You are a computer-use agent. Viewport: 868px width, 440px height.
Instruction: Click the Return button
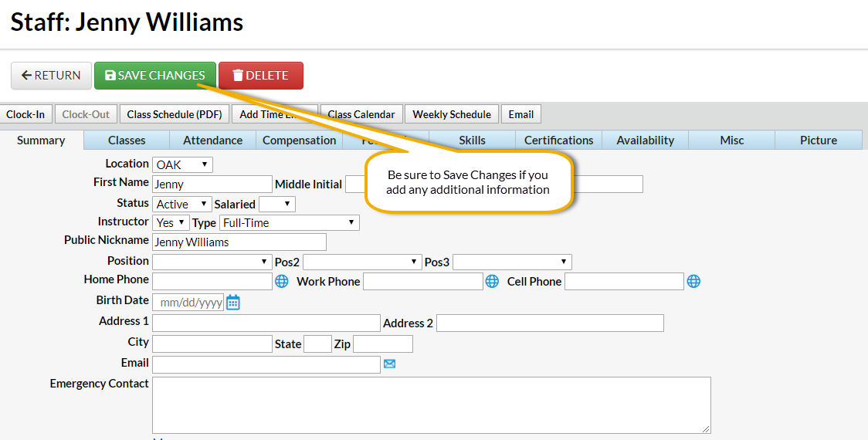51,76
